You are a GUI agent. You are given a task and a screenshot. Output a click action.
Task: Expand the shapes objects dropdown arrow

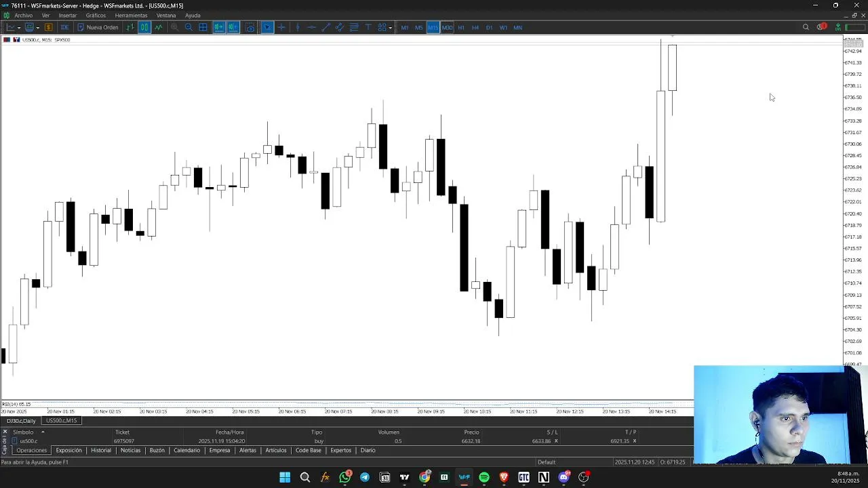pyautogui.click(x=391, y=28)
